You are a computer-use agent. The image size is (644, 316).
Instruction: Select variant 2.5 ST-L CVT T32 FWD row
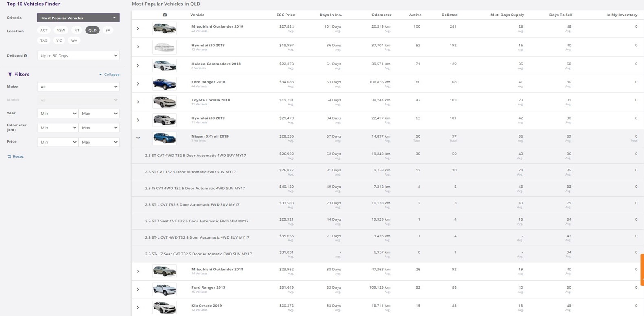coord(387,205)
